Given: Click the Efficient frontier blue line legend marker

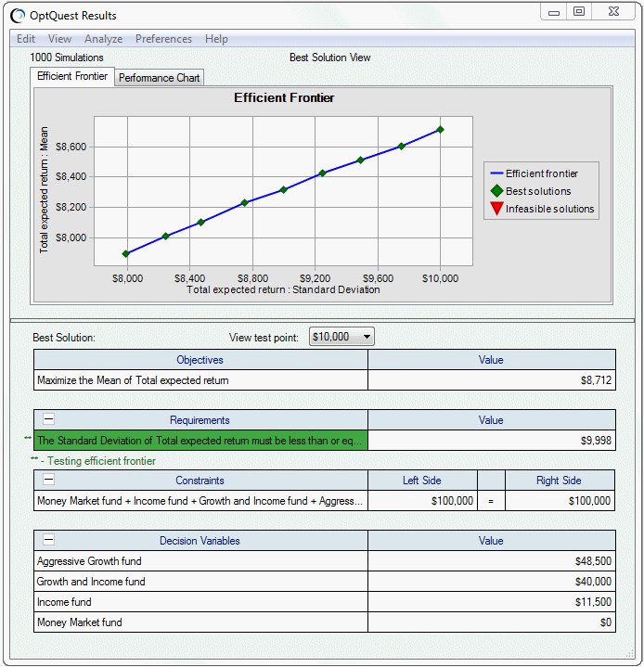Looking at the screenshot, I should pyautogui.click(x=496, y=173).
